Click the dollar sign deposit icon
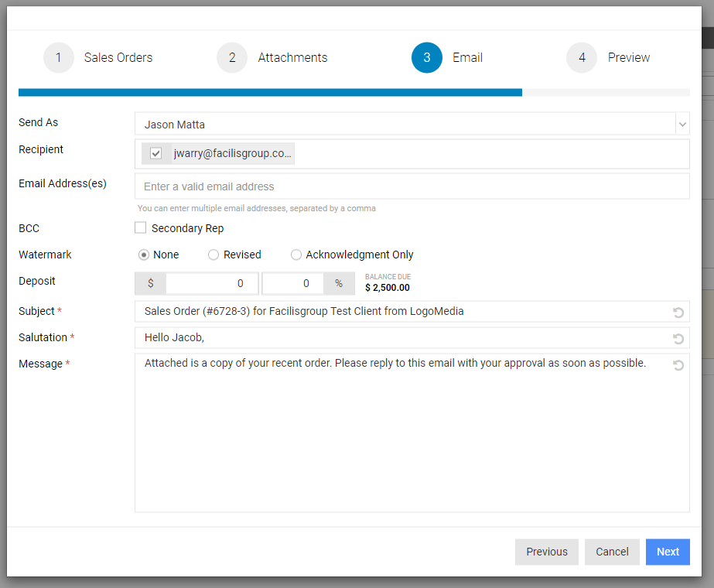 (x=151, y=283)
